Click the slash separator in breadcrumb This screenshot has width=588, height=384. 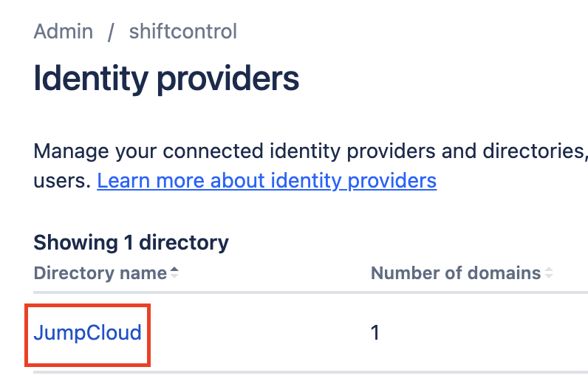coord(111,32)
